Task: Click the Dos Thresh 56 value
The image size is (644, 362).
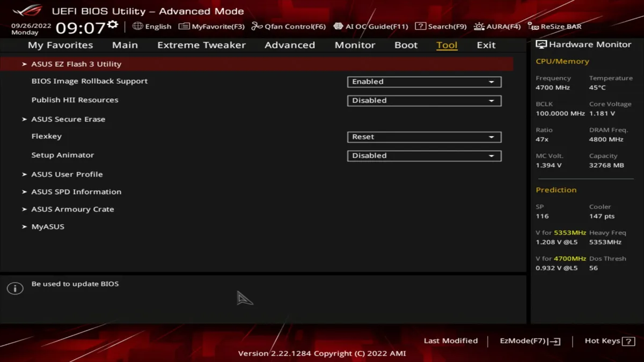Action: pos(593,268)
